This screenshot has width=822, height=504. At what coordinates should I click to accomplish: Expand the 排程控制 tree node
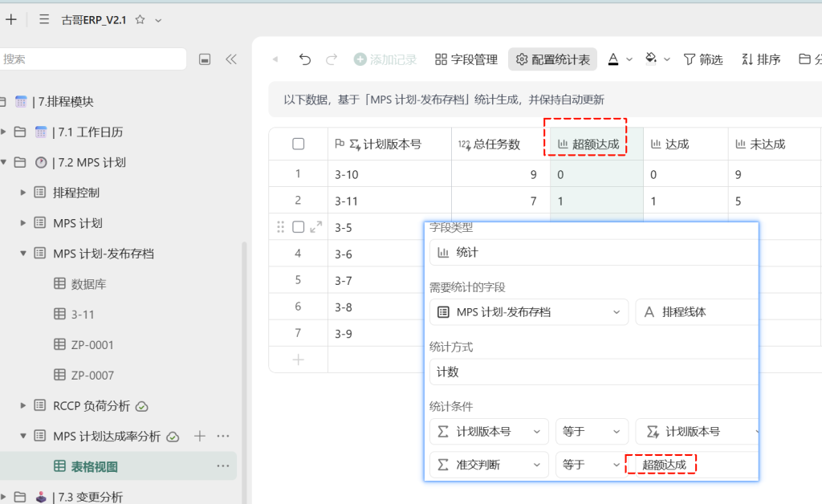pos(23,193)
